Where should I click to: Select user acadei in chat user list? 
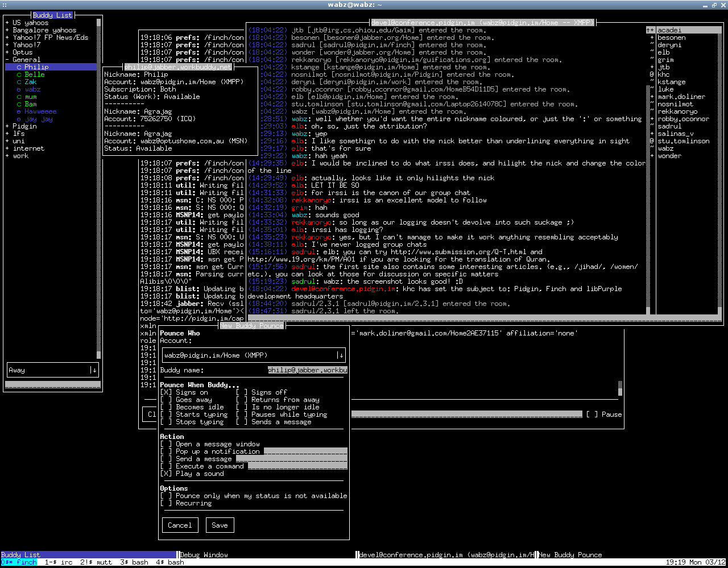click(x=669, y=30)
